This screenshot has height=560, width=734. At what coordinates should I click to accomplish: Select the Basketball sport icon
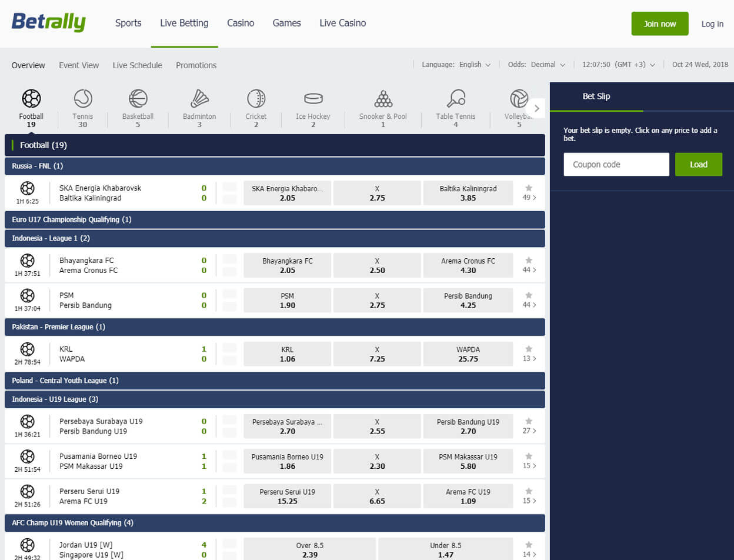(x=138, y=98)
